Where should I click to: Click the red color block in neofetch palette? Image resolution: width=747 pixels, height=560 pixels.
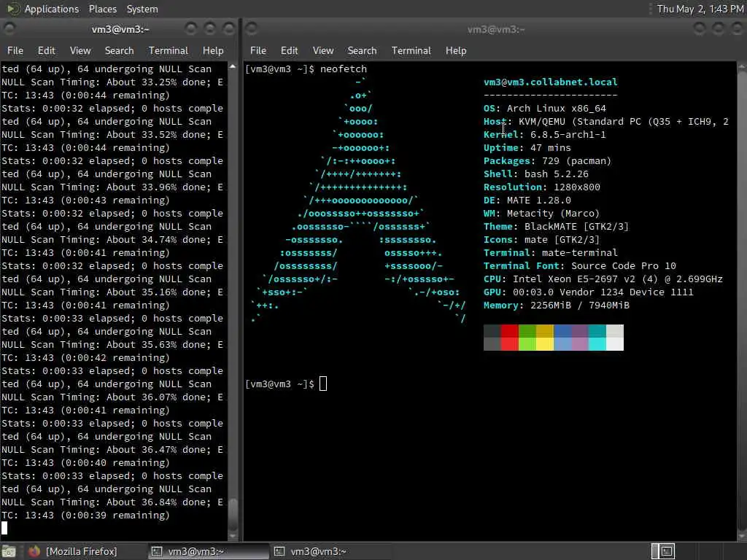(x=510, y=337)
